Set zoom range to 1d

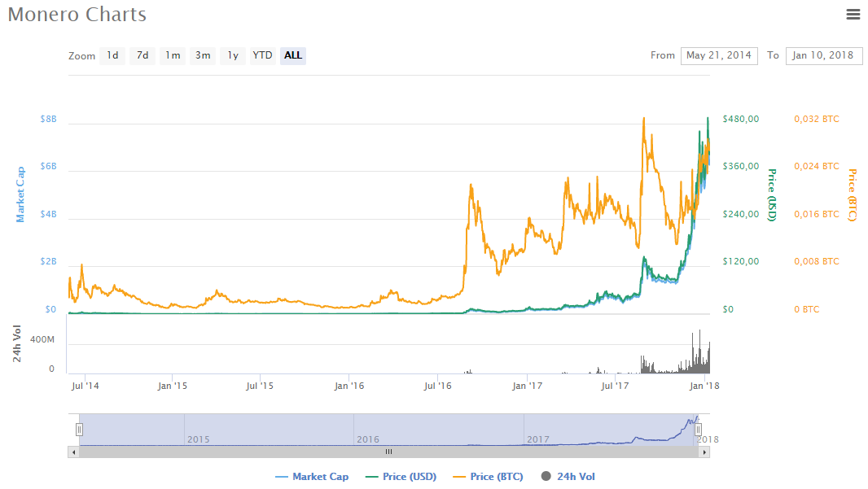tap(112, 55)
